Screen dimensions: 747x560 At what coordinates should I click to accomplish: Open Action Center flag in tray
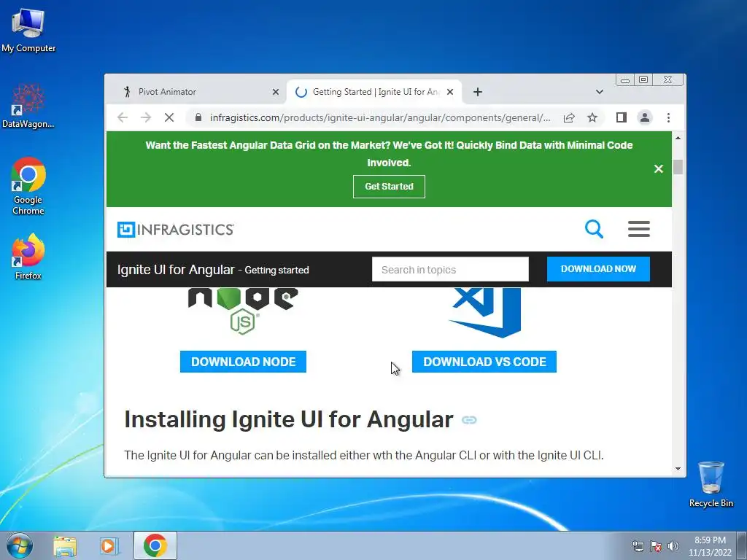(x=656, y=546)
